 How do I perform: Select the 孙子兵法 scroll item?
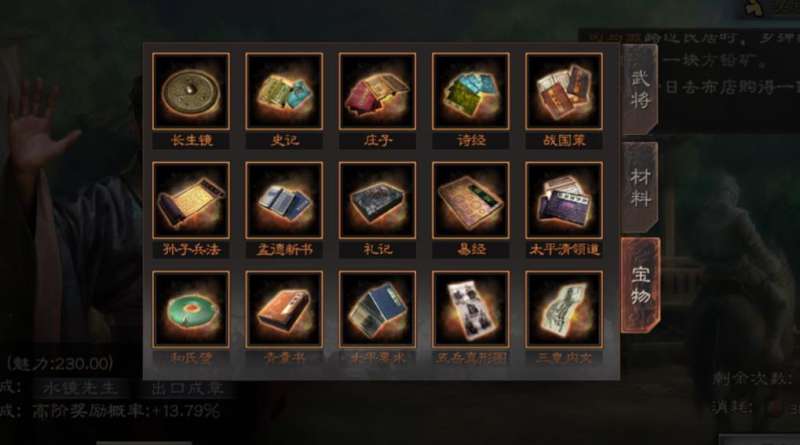tap(191, 201)
